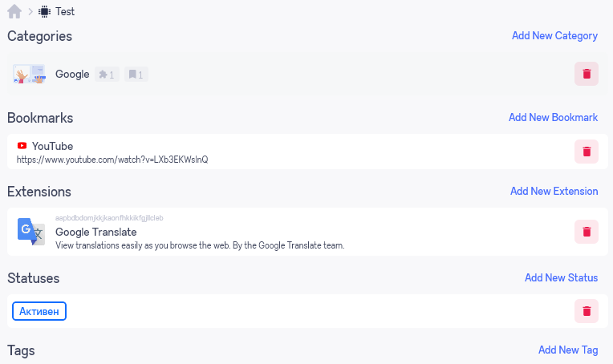The height and width of the screenshot is (364, 613).
Task: Add New Category link
Action: (x=554, y=35)
